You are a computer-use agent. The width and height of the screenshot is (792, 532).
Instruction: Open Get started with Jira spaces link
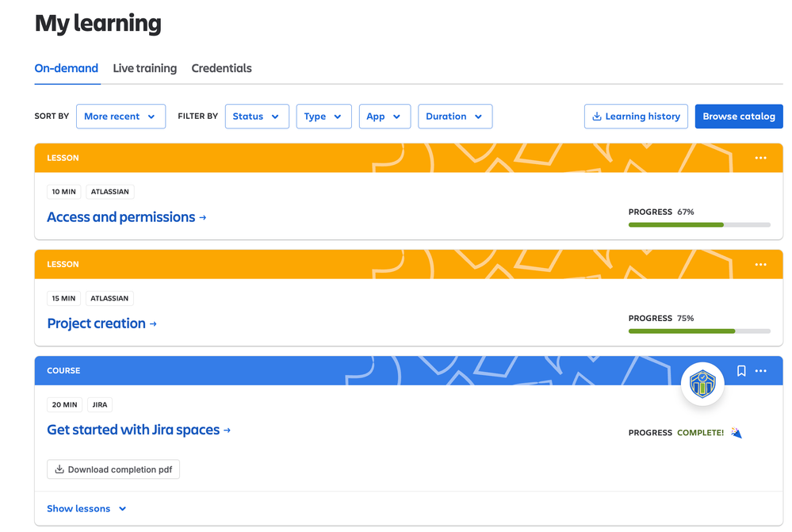tap(139, 430)
